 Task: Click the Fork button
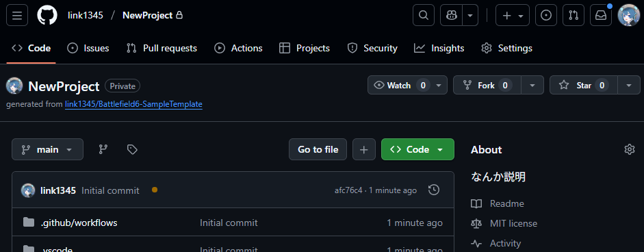[487, 85]
